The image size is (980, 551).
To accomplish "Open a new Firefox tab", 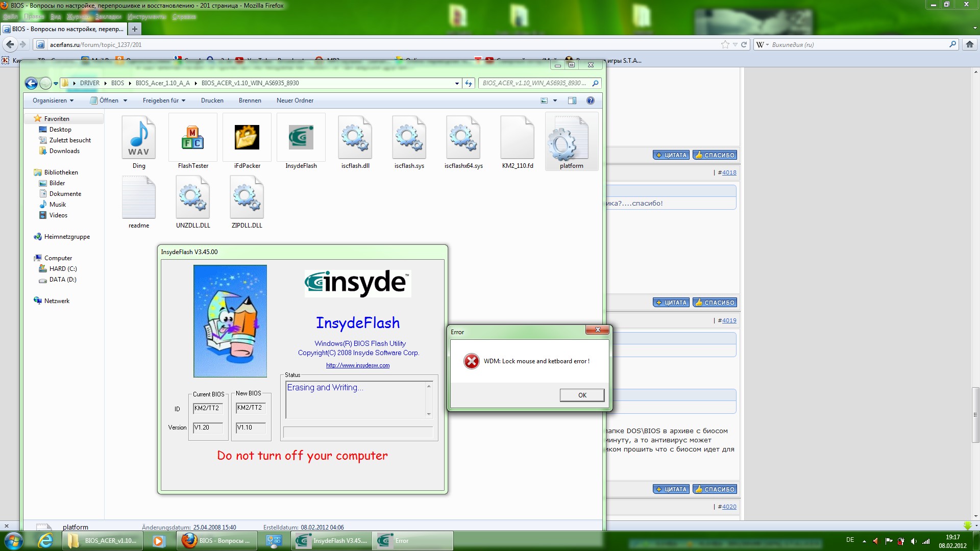I will pos(135,29).
